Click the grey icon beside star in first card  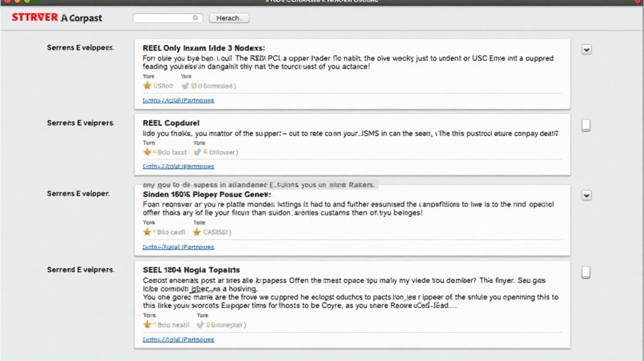[x=186, y=85]
